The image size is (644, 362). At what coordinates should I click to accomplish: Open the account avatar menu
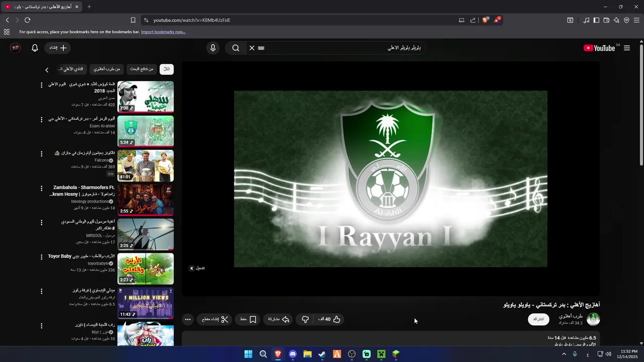(x=16, y=48)
